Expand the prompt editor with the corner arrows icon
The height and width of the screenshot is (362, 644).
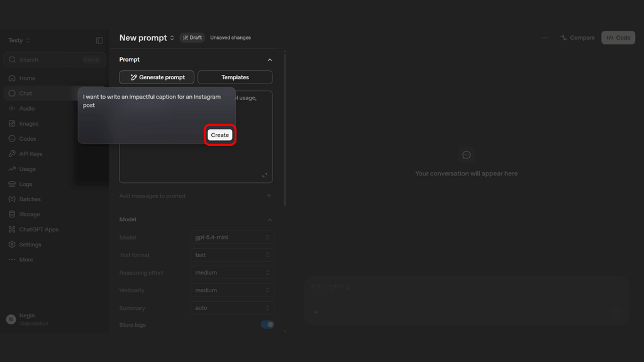click(x=265, y=175)
